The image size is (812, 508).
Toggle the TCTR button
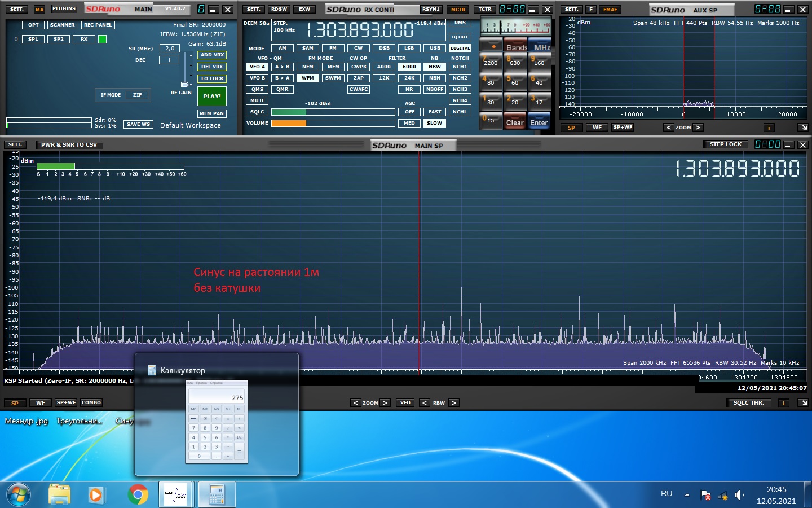485,9
